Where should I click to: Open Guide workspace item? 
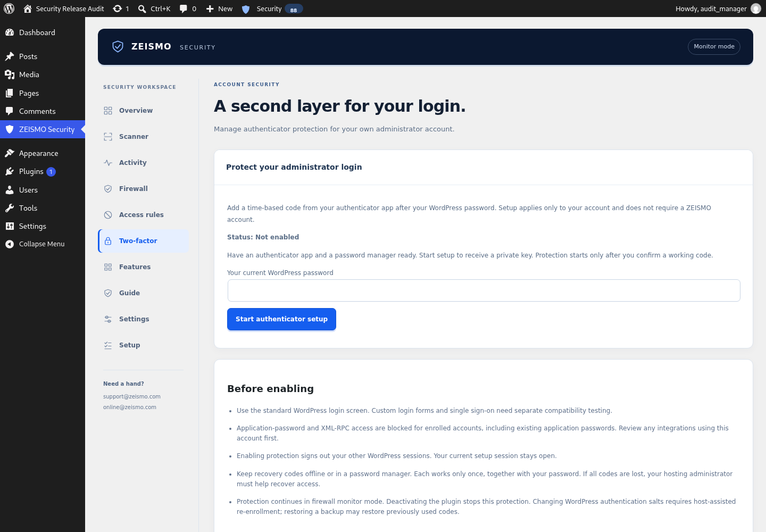pos(144,293)
